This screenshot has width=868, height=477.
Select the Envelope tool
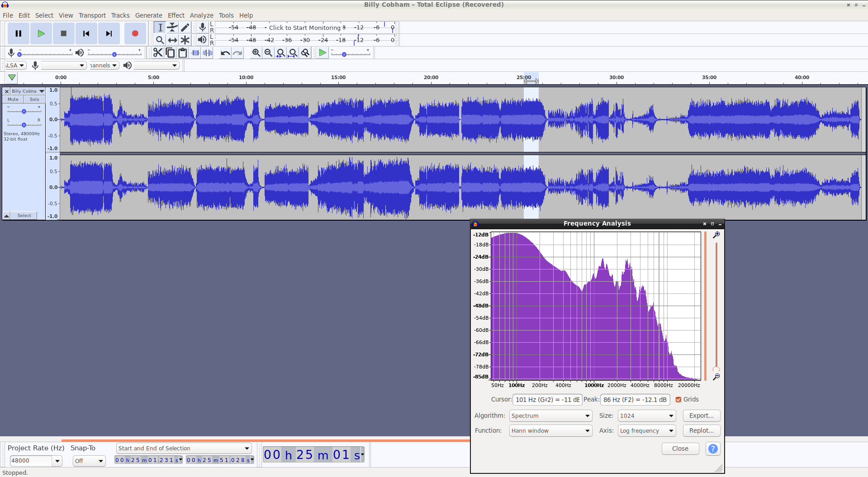coord(172,28)
